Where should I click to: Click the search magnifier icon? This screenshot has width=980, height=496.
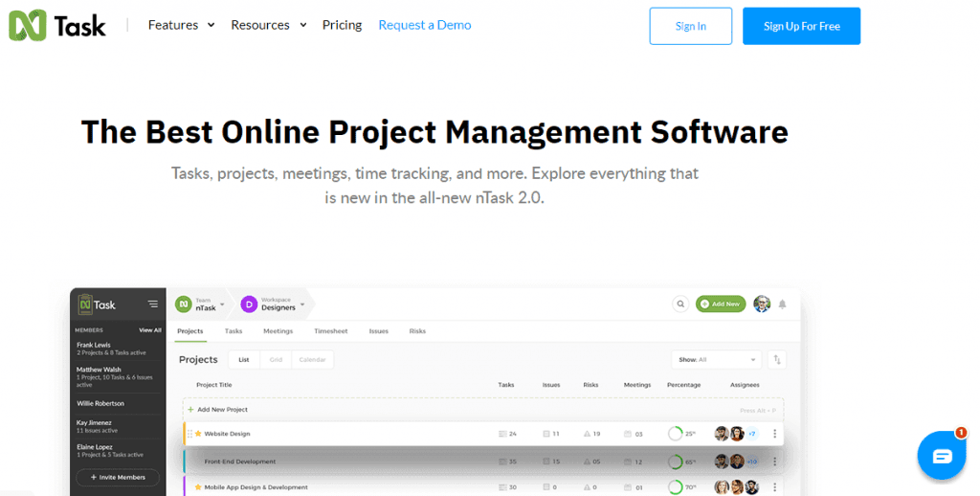[680, 304]
